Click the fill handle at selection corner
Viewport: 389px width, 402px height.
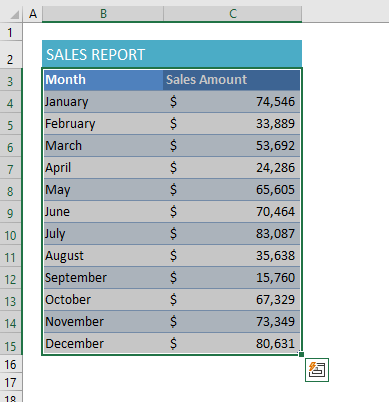(x=301, y=354)
